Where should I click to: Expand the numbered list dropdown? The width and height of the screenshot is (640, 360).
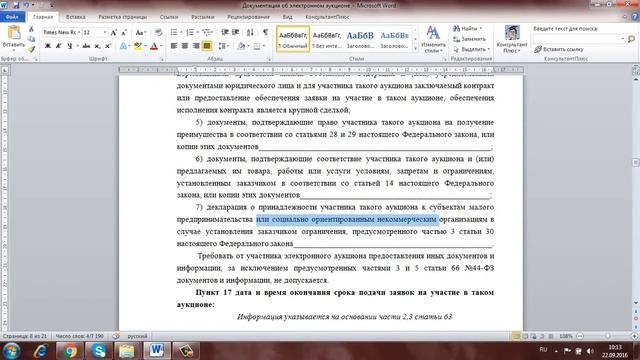click(x=198, y=32)
